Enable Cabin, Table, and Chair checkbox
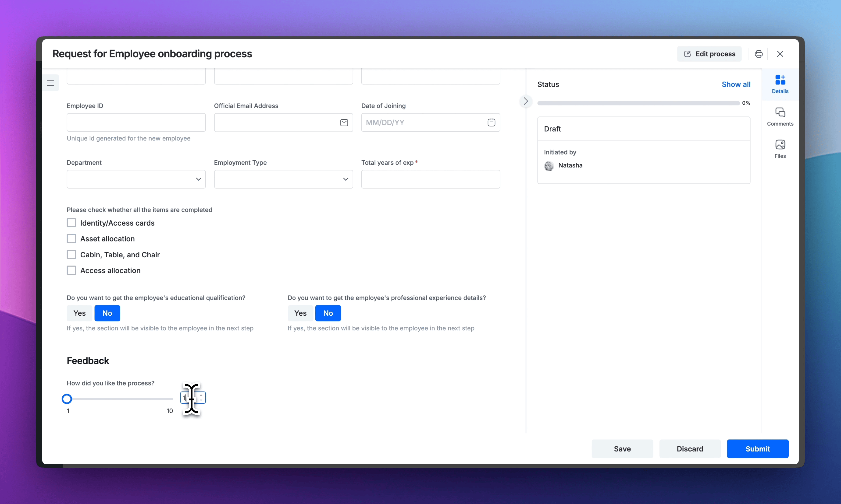 click(x=71, y=254)
